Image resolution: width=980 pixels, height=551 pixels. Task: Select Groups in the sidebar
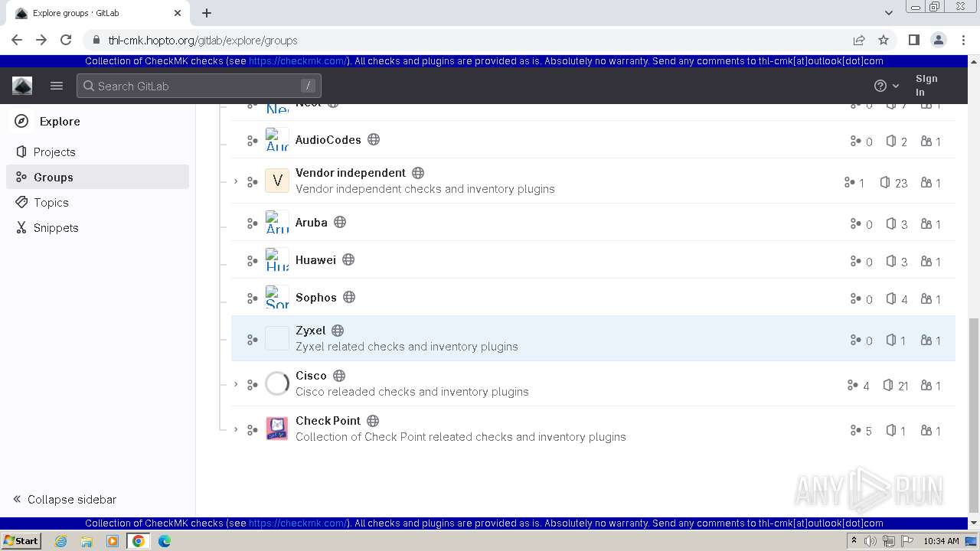point(98,177)
